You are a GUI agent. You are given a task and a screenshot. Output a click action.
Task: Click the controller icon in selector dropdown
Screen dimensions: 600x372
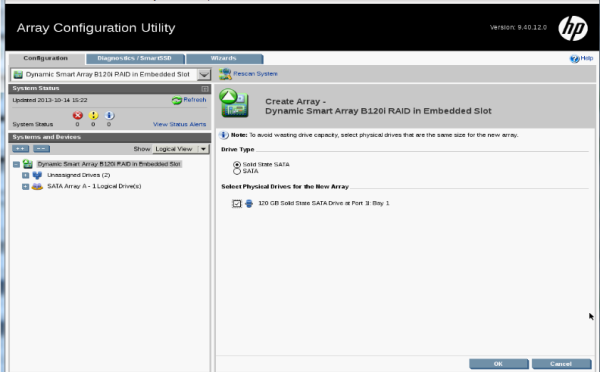(18, 75)
